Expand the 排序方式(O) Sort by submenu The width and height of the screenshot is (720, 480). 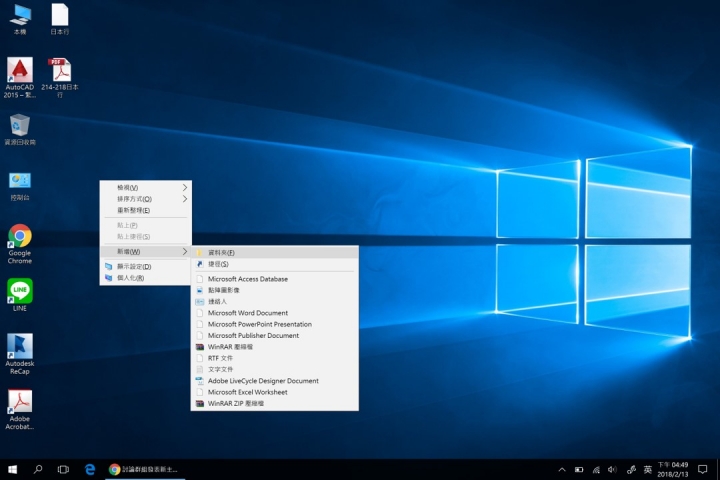146,199
